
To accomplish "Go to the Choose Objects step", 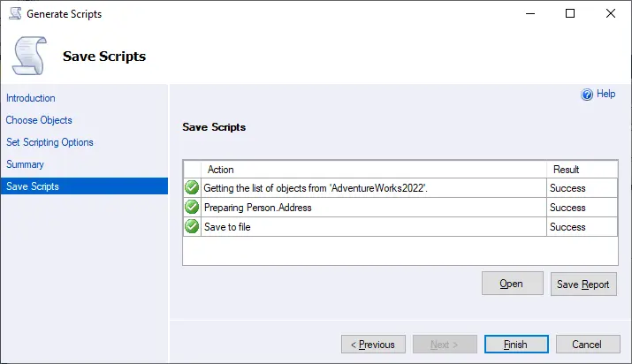I will coord(39,120).
